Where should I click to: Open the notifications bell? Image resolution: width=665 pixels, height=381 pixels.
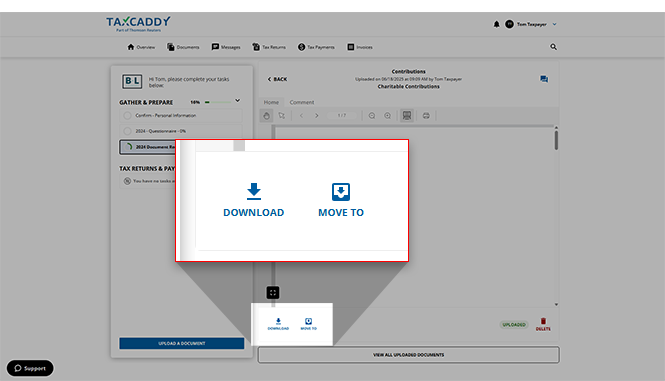[x=496, y=24]
